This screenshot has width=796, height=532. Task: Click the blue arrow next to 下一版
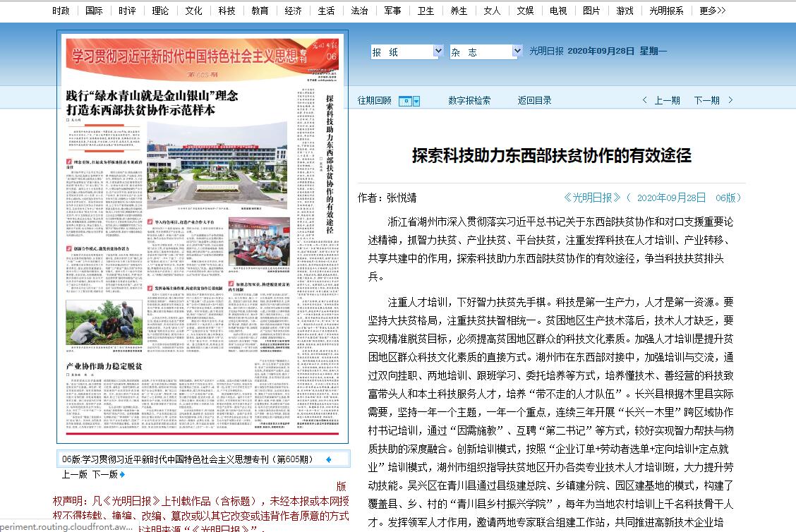point(122,475)
